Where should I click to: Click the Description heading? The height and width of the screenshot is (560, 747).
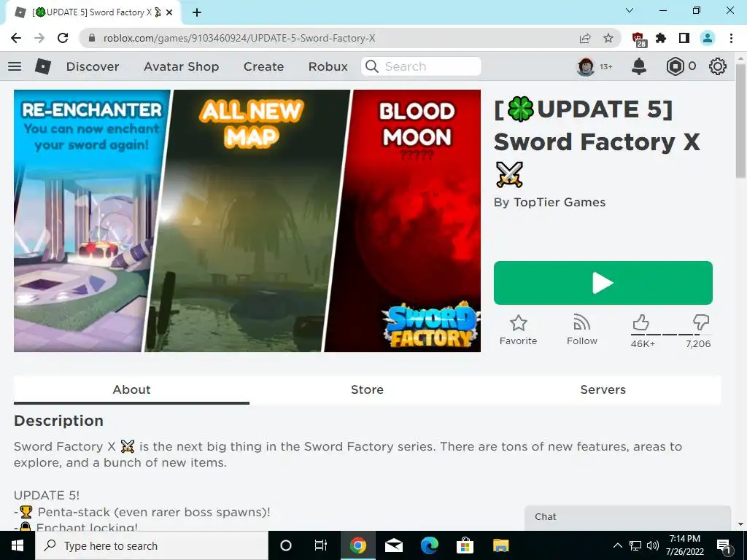58,421
